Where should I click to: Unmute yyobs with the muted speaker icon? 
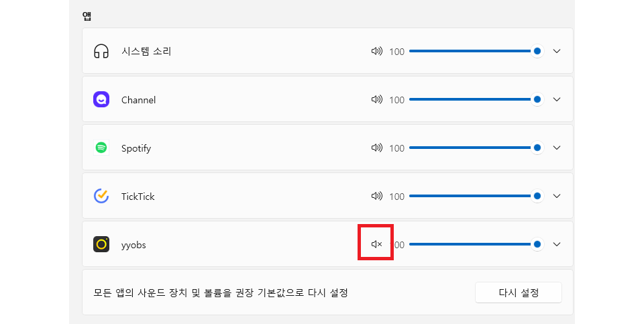pyautogui.click(x=376, y=244)
